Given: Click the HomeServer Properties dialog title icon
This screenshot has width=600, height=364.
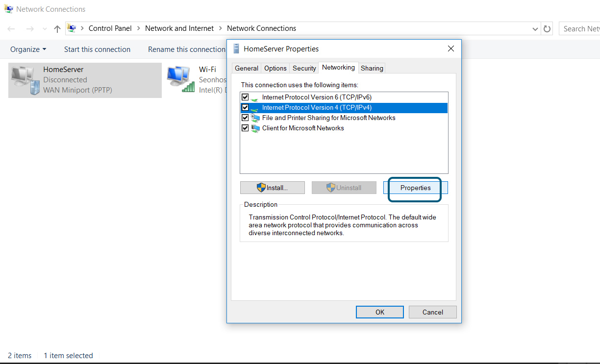Looking at the screenshot, I should coord(236,49).
